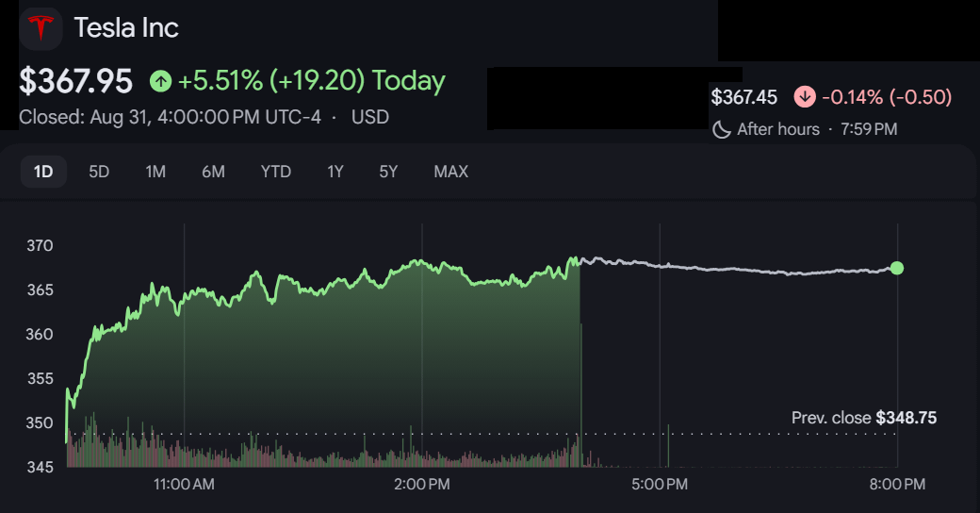
Task: Click the moon After hours icon
Action: click(x=722, y=129)
